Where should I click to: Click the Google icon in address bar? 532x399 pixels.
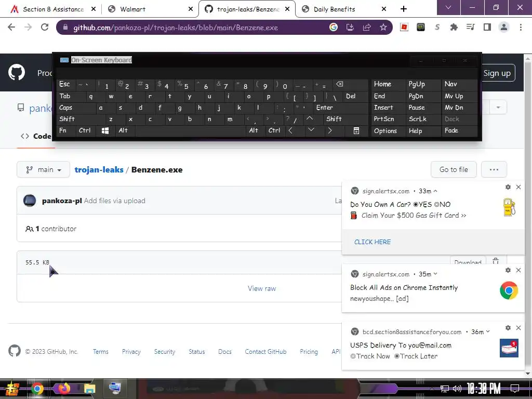pos(334,28)
